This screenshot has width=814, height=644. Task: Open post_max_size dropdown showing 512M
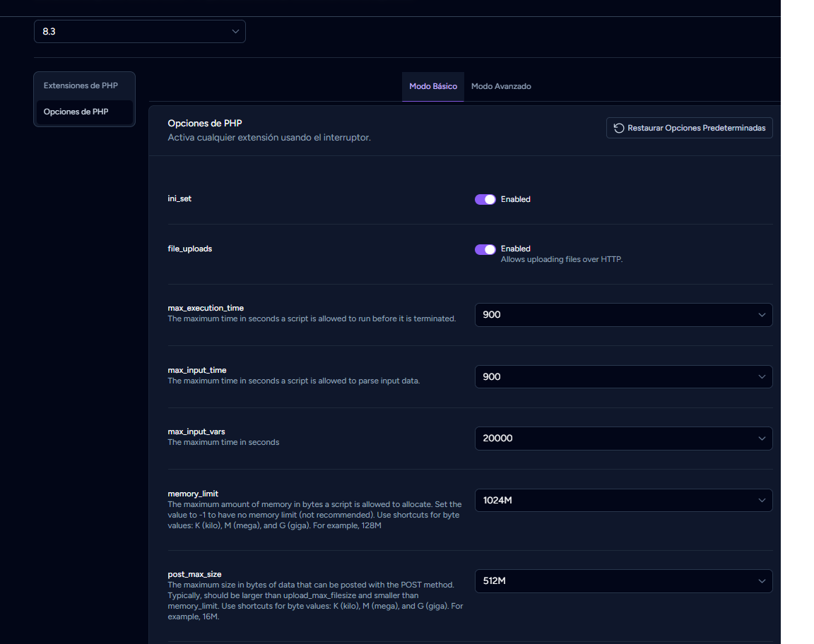point(622,581)
